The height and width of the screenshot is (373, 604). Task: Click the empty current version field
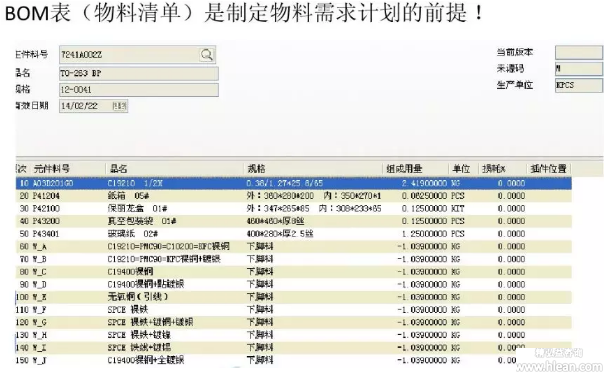(x=579, y=52)
